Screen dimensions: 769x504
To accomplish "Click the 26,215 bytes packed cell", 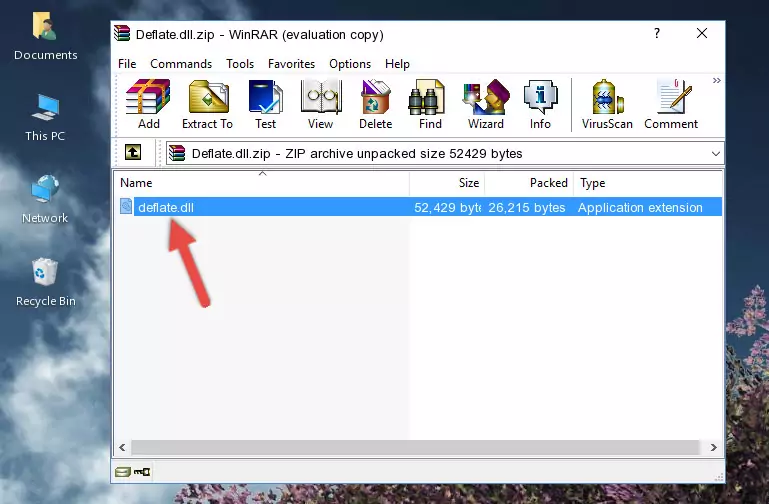I will (x=527, y=207).
